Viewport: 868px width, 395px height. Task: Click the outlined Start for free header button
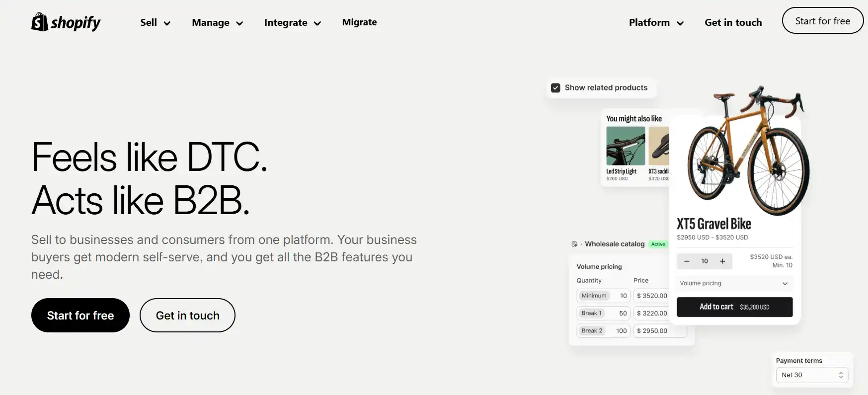click(x=823, y=21)
